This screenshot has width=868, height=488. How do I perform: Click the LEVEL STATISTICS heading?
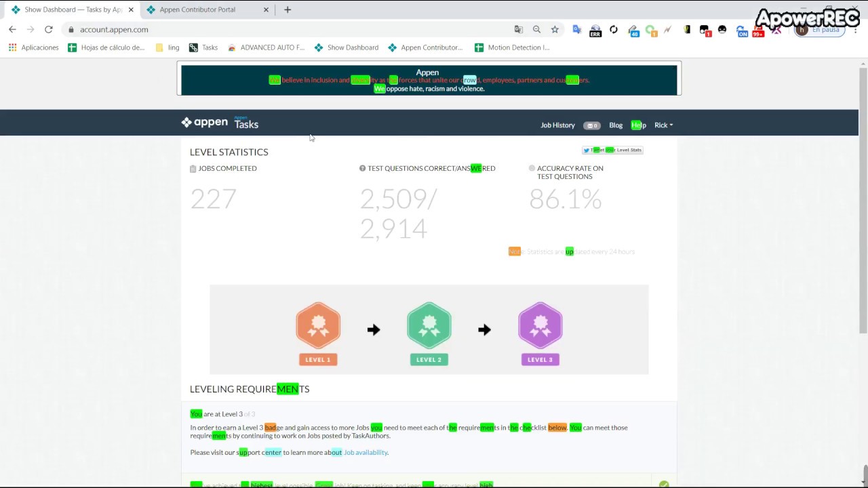coord(229,152)
